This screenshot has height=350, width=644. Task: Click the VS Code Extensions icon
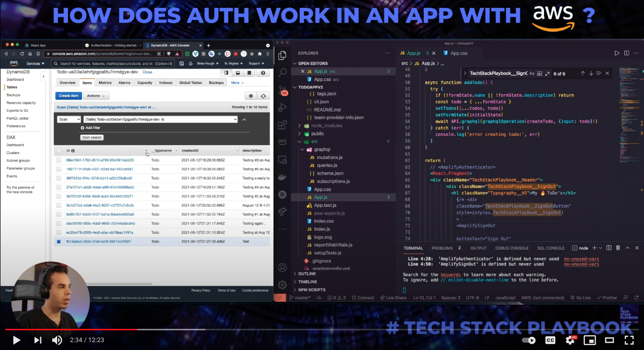(282, 125)
